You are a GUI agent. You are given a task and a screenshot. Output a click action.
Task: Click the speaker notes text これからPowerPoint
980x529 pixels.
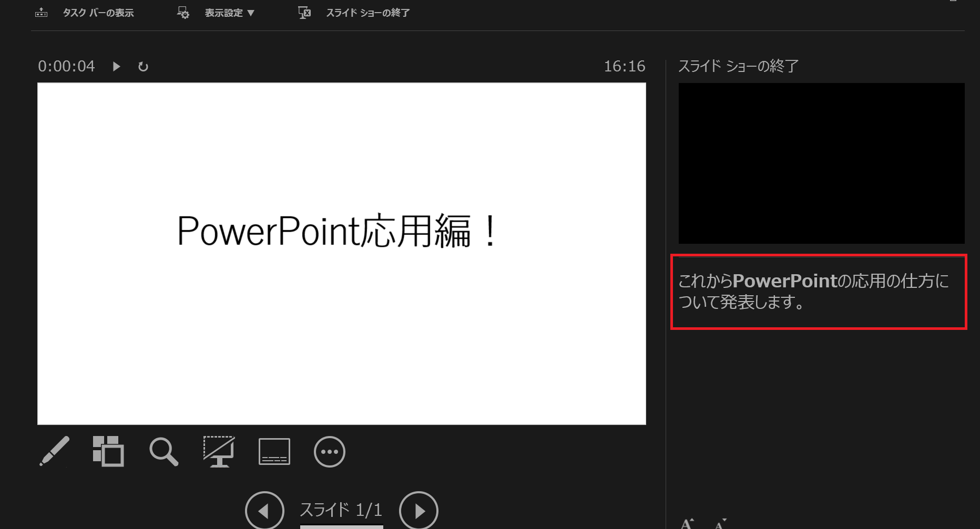coord(813,292)
